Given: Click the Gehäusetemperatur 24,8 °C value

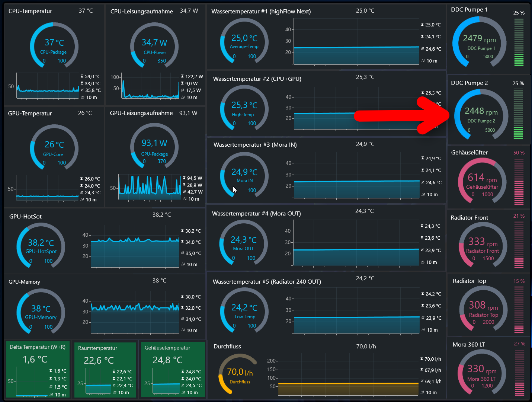Looking at the screenshot, I should 167,360.
